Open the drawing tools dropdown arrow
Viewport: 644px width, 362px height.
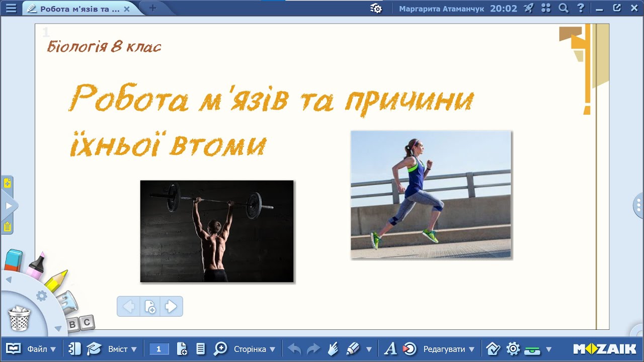click(x=369, y=349)
